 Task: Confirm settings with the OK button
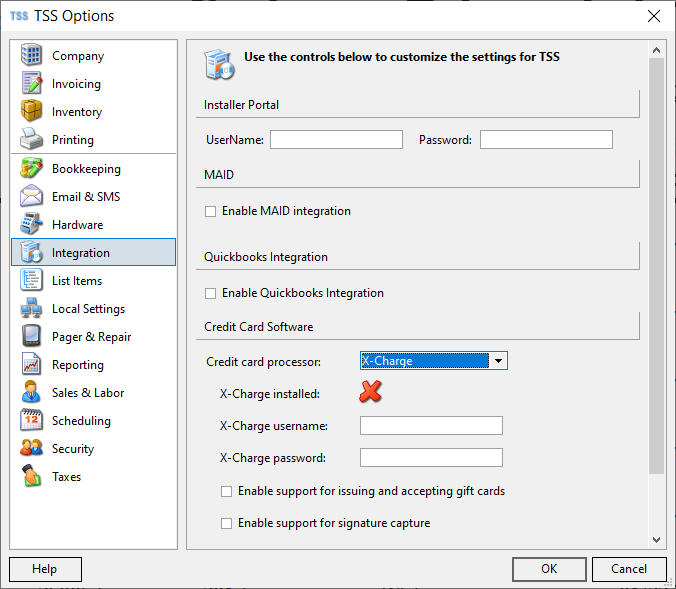click(x=549, y=569)
